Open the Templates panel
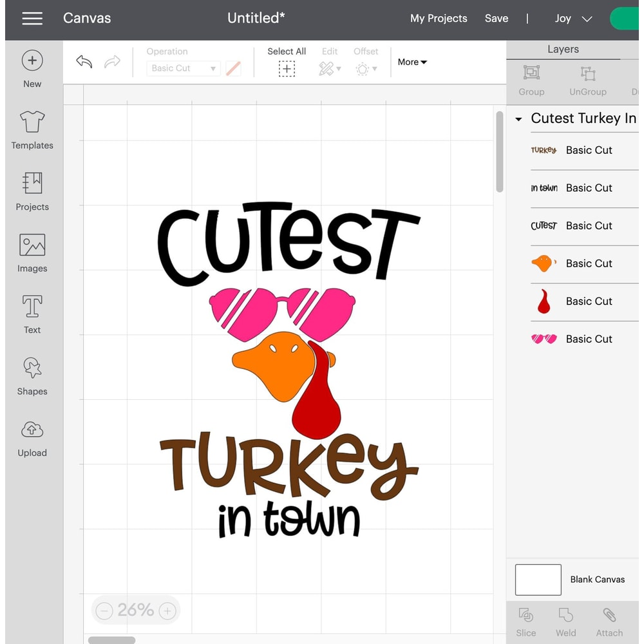 click(x=32, y=129)
